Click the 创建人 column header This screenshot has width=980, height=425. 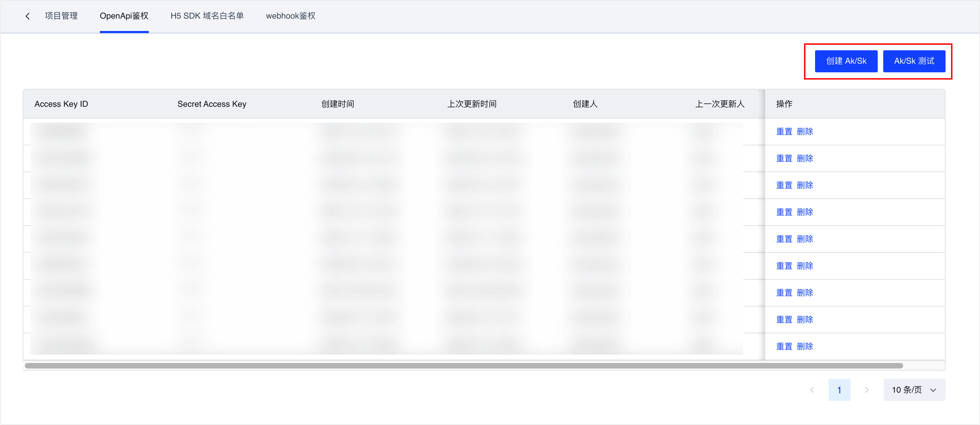585,104
